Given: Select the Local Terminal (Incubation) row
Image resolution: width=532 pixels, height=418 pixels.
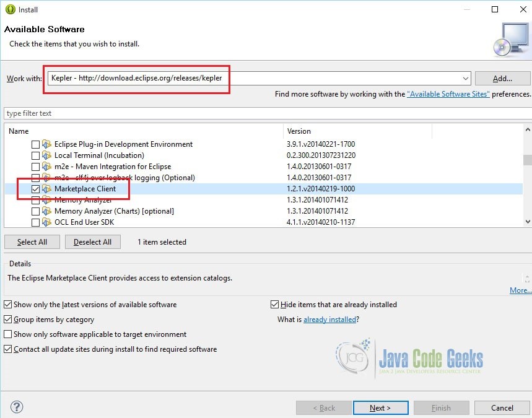Looking at the screenshot, I should (264, 155).
